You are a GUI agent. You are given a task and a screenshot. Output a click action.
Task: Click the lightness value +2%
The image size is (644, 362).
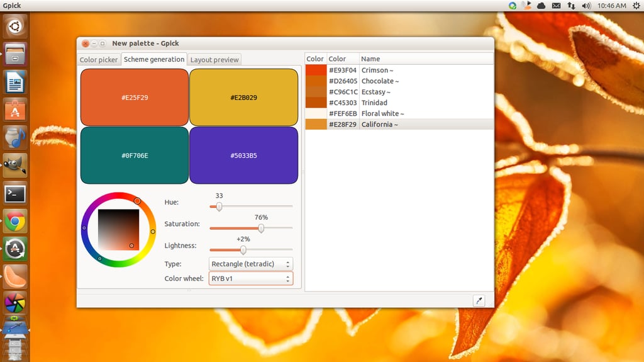click(243, 239)
